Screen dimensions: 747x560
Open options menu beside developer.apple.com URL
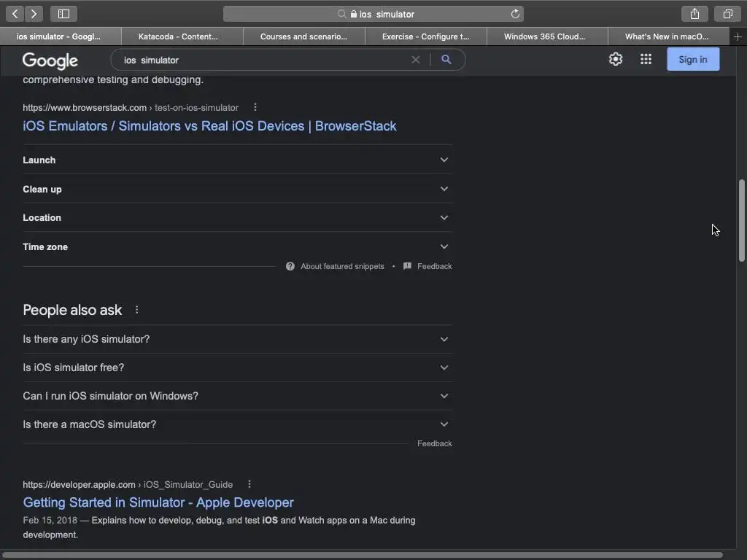(x=249, y=484)
